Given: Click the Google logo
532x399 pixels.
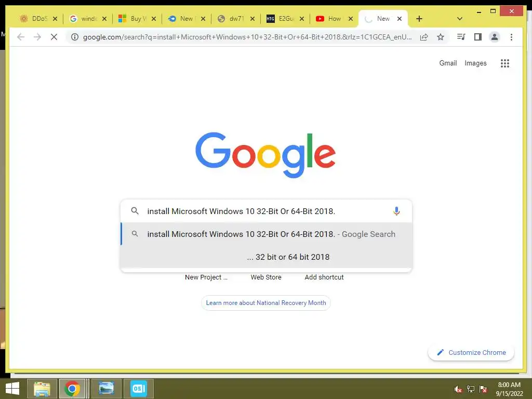Looking at the screenshot, I should click(265, 155).
